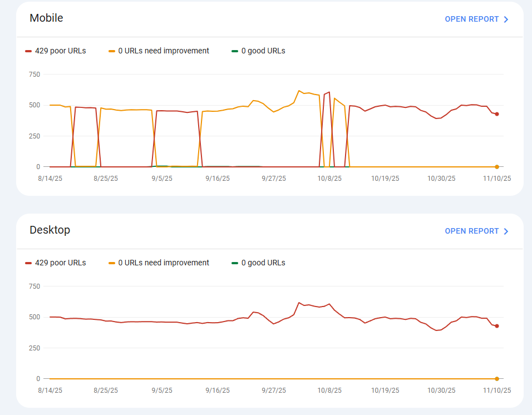The height and width of the screenshot is (415, 532).
Task: Click red endpoint dot on Mobile chart
Action: pos(497,114)
